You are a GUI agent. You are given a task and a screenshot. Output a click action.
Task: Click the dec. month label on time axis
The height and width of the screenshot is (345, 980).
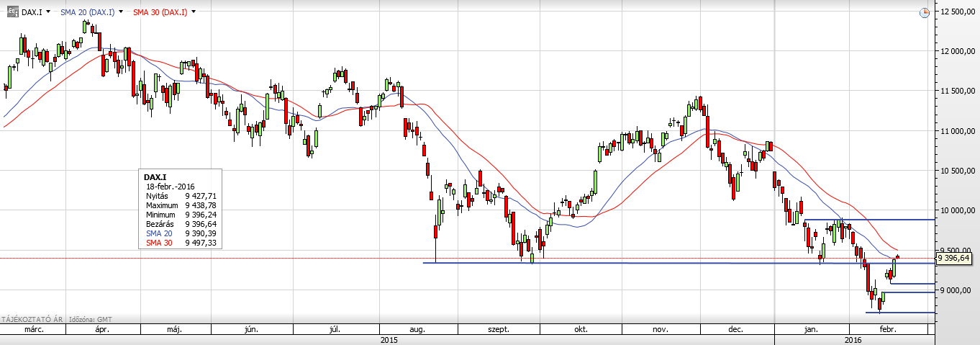coord(735,329)
